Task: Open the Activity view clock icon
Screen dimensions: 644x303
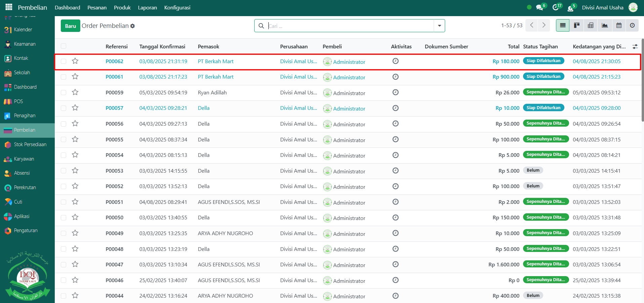Action: [x=632, y=26]
